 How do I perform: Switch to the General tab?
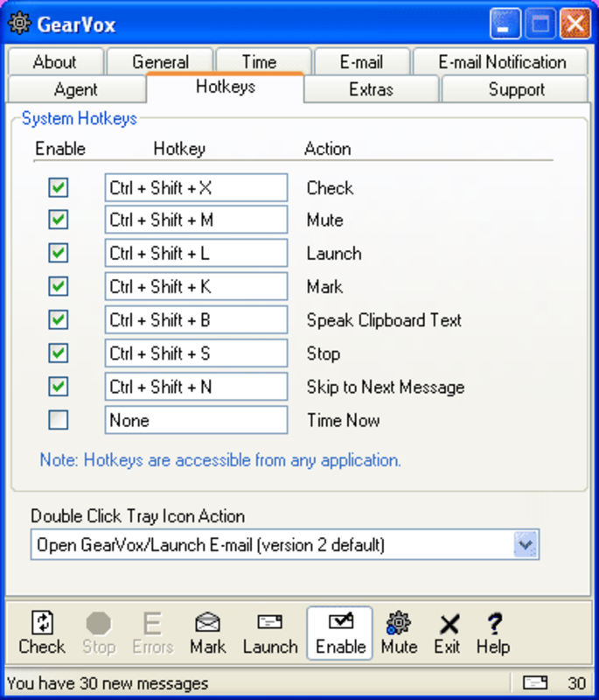click(x=161, y=61)
